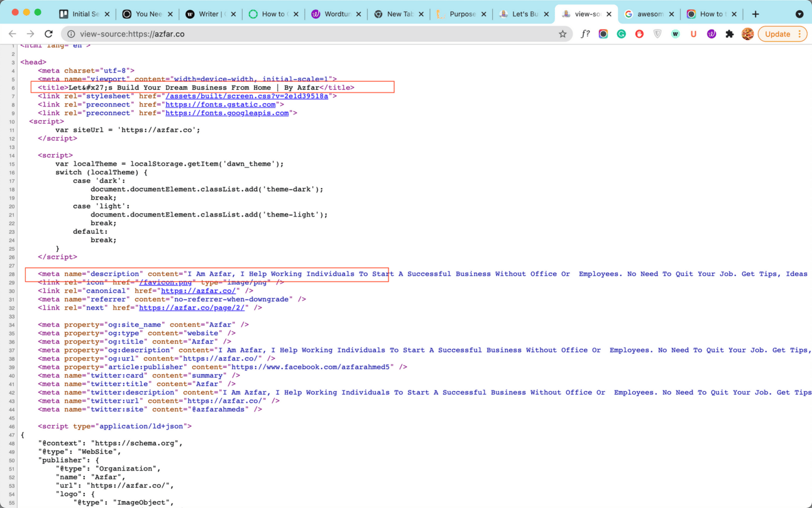Click the '"Organization"' type value
Image resolution: width=812 pixels, height=508 pixels.
click(129, 468)
